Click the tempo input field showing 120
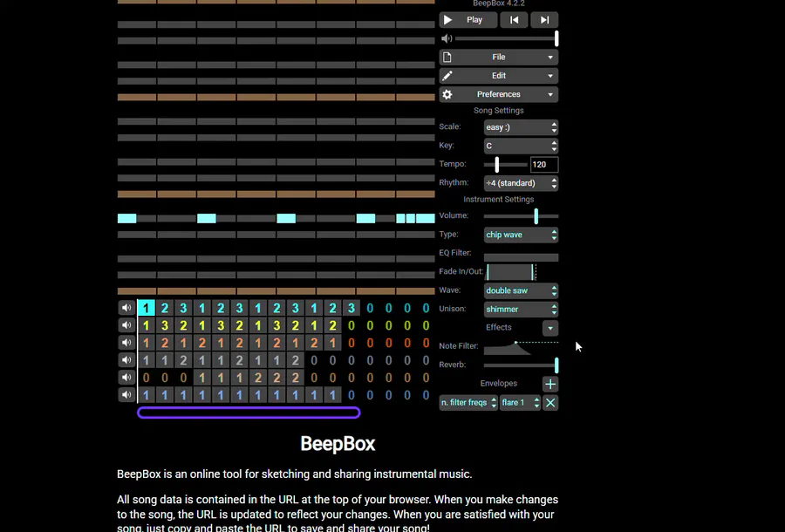785x532 pixels. tap(544, 164)
